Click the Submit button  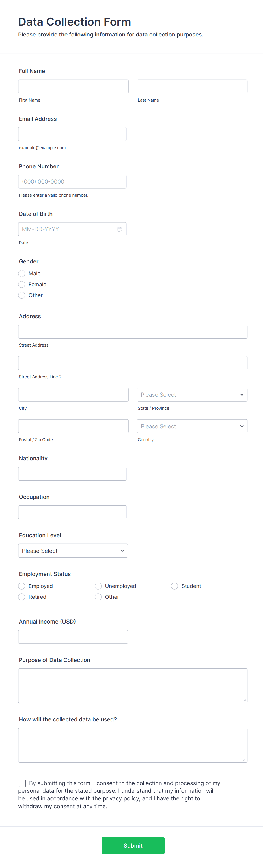point(133,845)
